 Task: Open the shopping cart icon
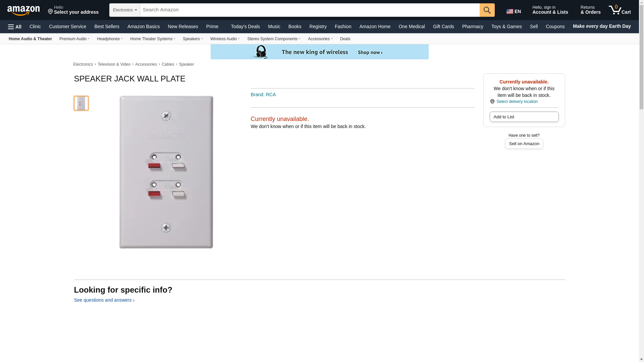click(x=620, y=10)
